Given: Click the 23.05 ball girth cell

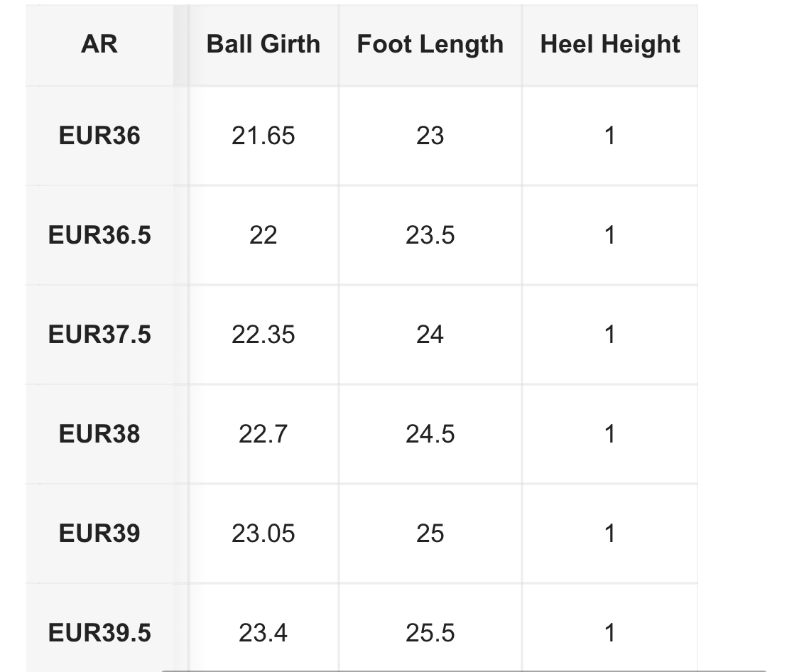Looking at the screenshot, I should 263,533.
